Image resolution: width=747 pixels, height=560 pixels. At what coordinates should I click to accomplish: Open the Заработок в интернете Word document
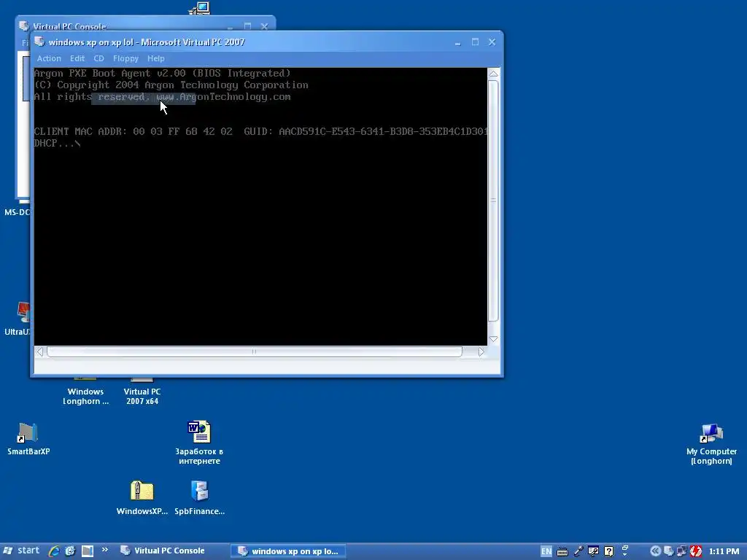pos(199,443)
